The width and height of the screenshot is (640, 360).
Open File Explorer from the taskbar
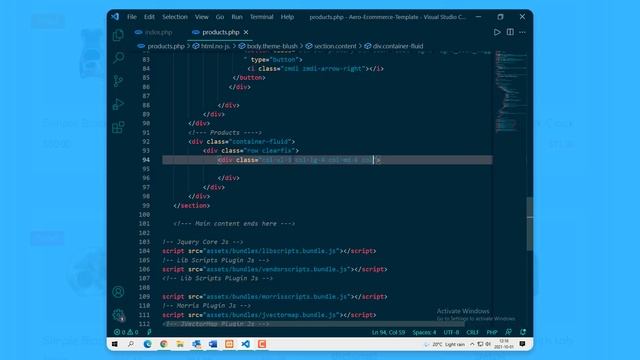(180, 344)
